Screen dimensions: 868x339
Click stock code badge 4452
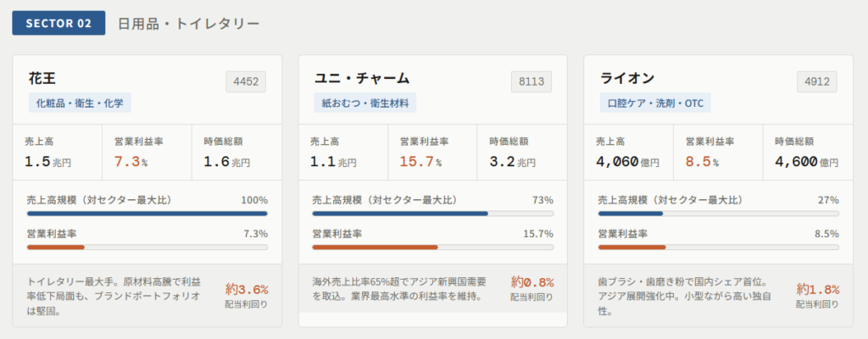point(246,81)
